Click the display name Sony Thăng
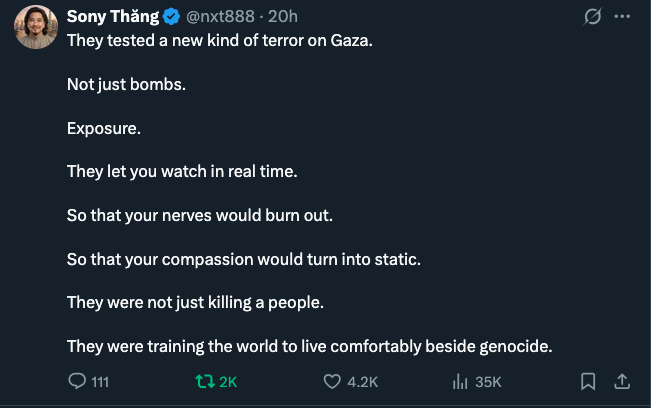The image size is (651, 408). (x=113, y=17)
